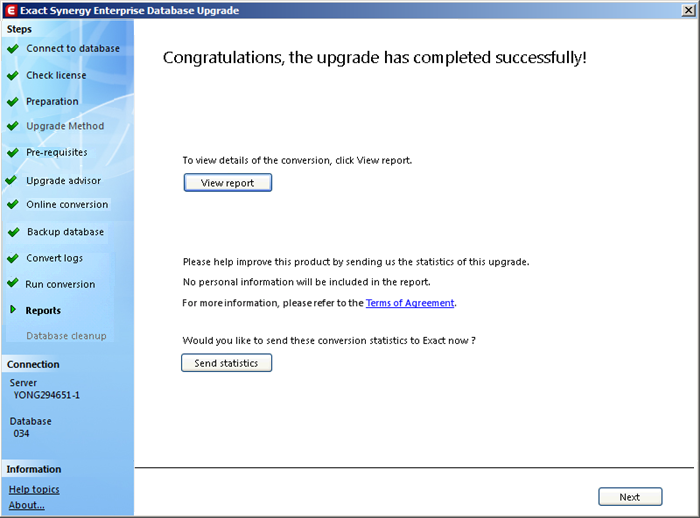Screen dimensions: 700x518
Task: Click the checkmark beside Online conversion
Action: 13,205
